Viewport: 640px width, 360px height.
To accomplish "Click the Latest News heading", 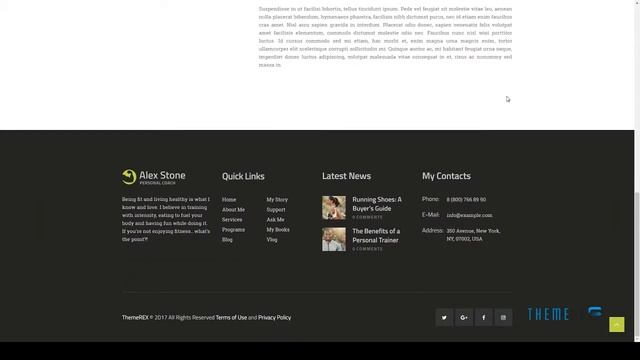I will (347, 176).
